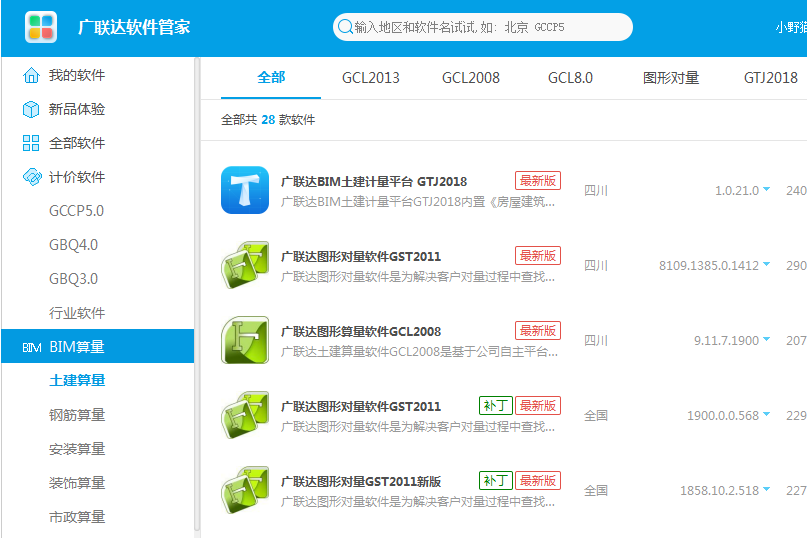This screenshot has height=538, width=807.
Task: Click 补丁 badge on GST2011新版 row
Action: click(x=496, y=481)
